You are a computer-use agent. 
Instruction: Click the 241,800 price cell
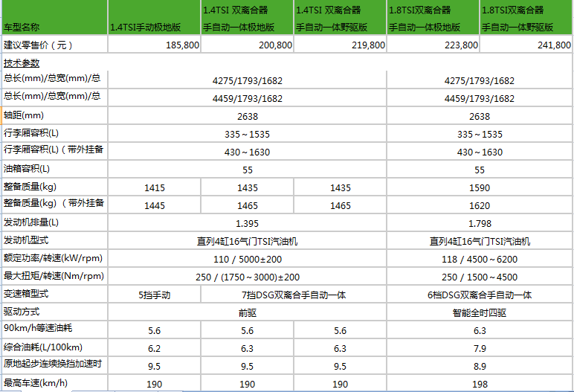526,45
